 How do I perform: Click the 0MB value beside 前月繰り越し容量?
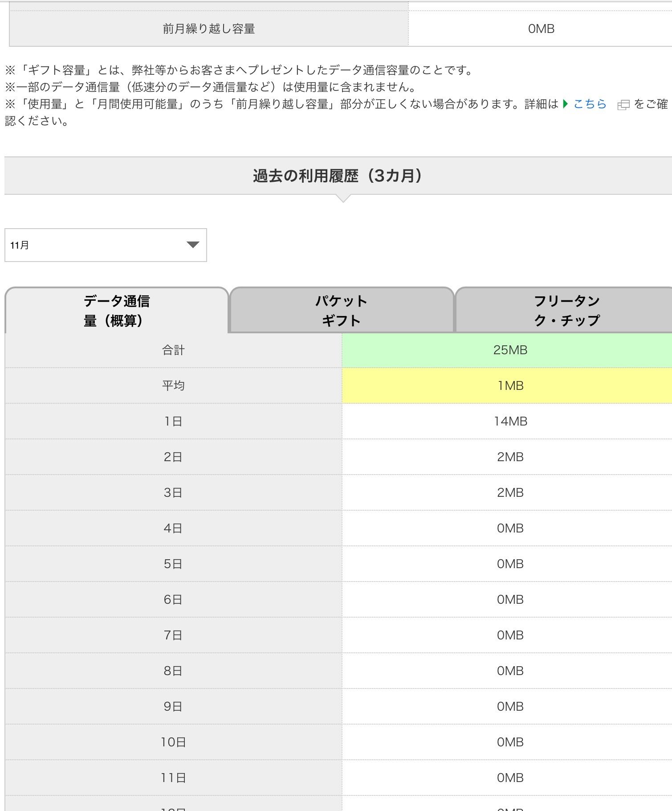(x=541, y=29)
